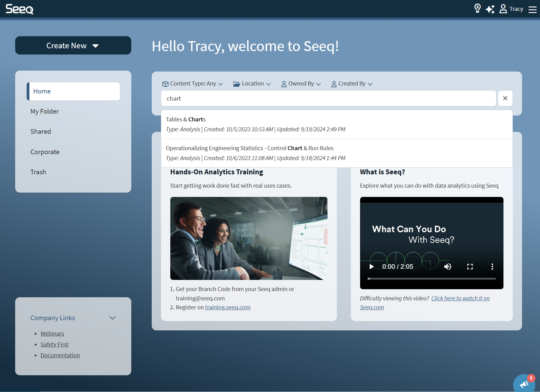
Task: Click the video progress bar
Action: 431,279
